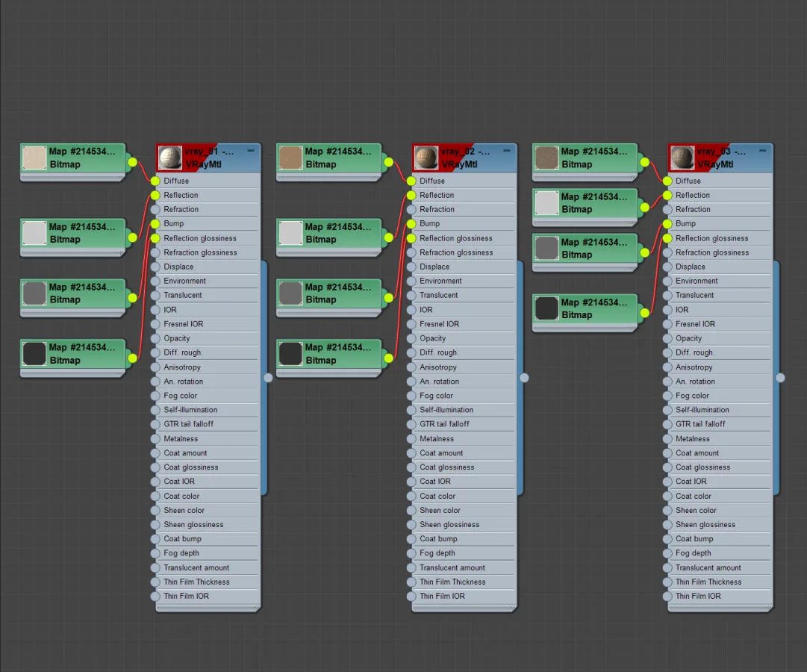The height and width of the screenshot is (672, 807).
Task: Select 'Coat bump' label on vray_03
Action: 694,538
